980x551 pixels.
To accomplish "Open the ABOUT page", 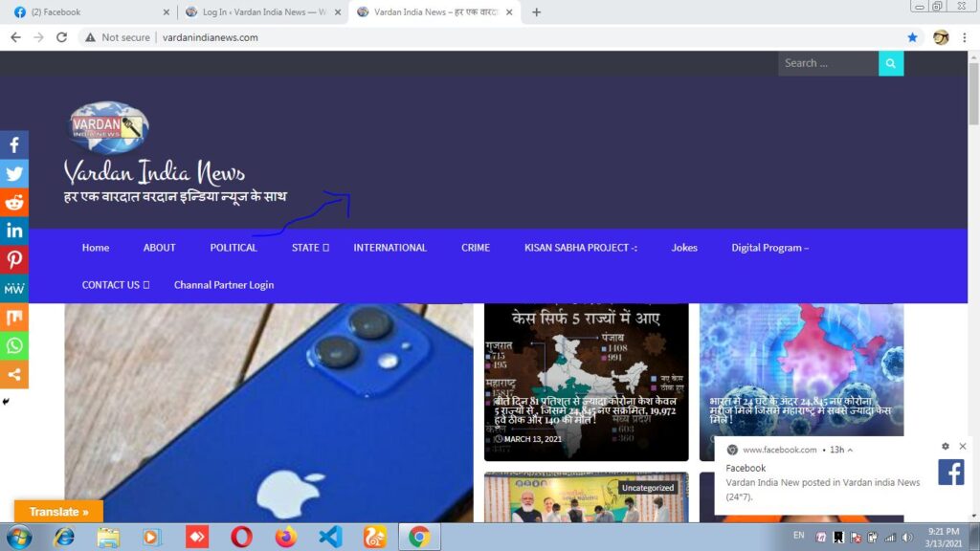I will coord(160,248).
